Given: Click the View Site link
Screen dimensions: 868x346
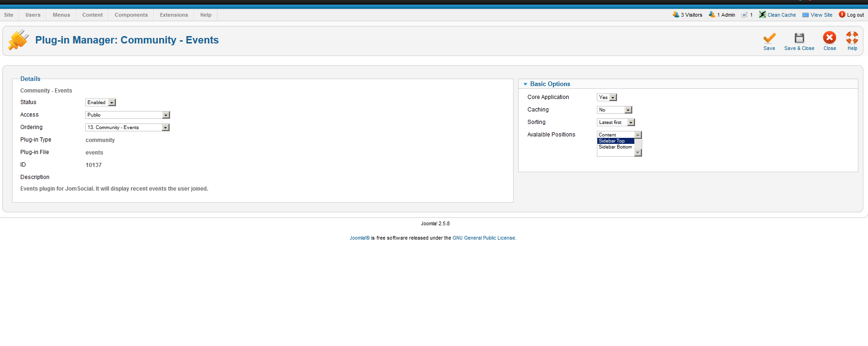Looking at the screenshot, I should (821, 15).
